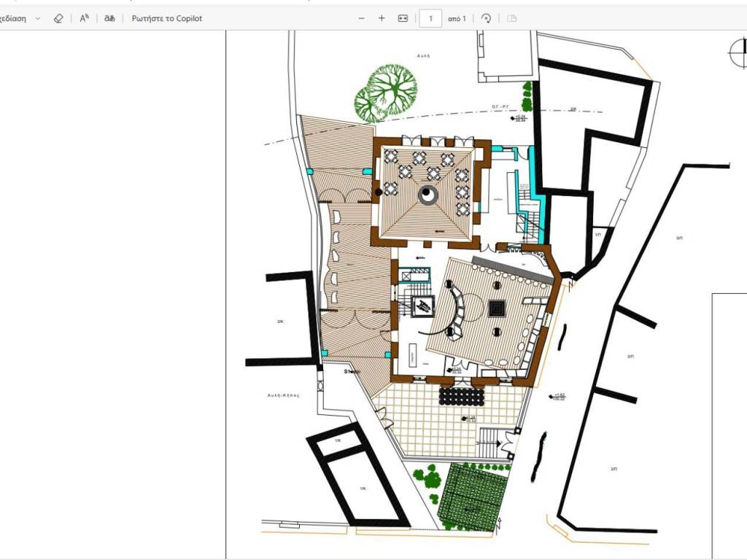Screen dimensions: 747x560
Task: Click the circular center of the square roof
Action: tap(427, 194)
